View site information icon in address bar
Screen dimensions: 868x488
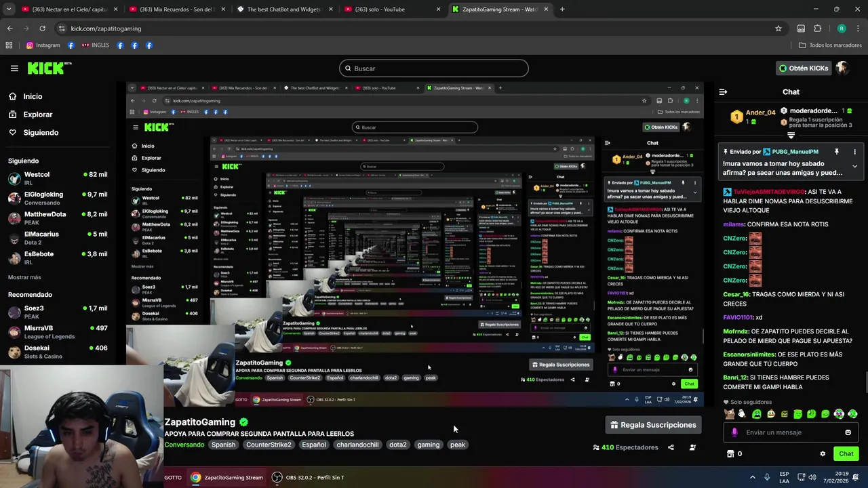[x=62, y=28]
